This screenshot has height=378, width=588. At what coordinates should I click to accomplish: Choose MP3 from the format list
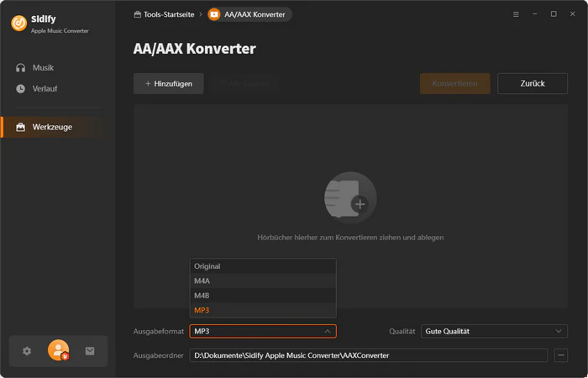pyautogui.click(x=263, y=310)
